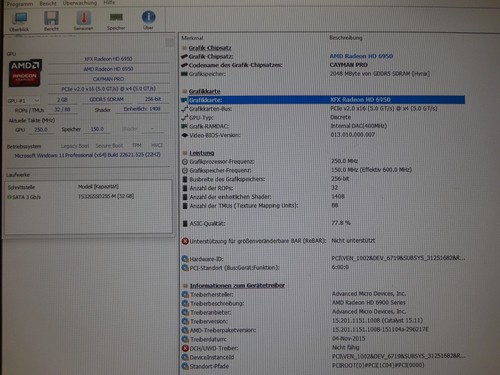Select the value 013.010.000.007
This screenshot has height=375, width=500.
coord(353,135)
